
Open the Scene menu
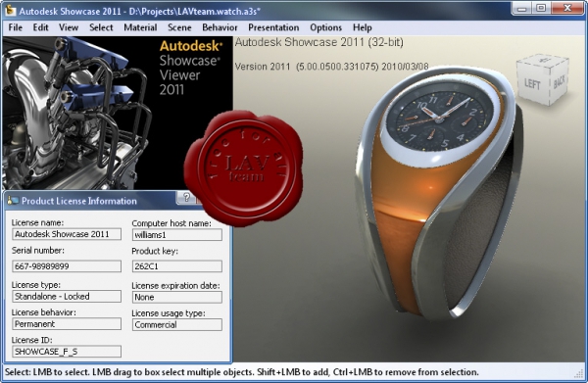click(x=179, y=27)
